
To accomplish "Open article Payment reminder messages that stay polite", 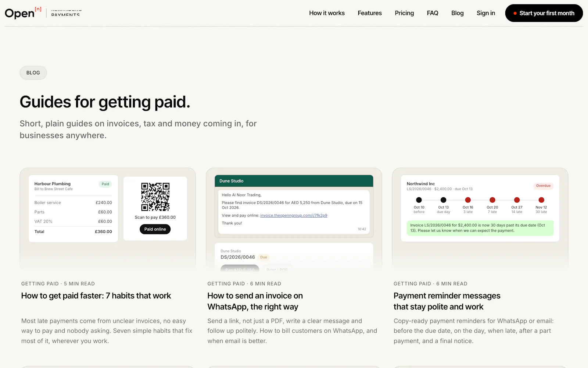I will click(447, 301).
